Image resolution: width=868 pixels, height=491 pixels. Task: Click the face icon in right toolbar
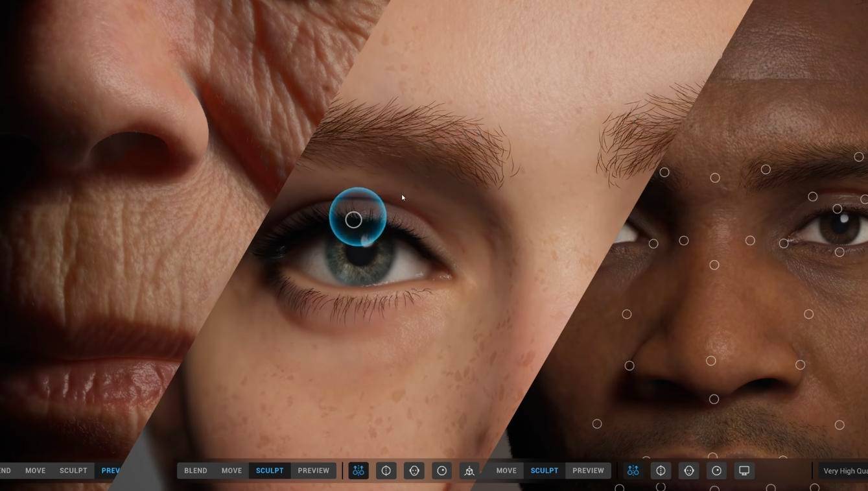[689, 471]
